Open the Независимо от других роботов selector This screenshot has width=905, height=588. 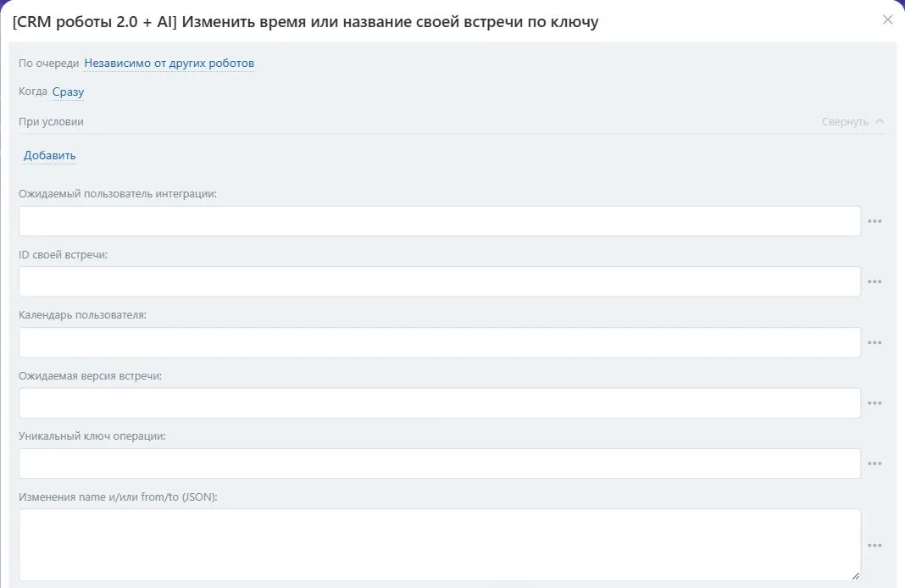(x=169, y=63)
